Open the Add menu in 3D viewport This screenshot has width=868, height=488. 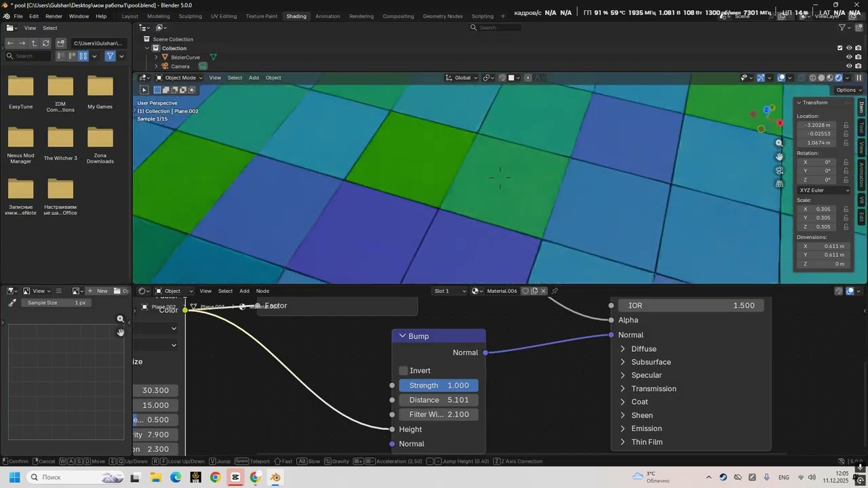point(254,78)
